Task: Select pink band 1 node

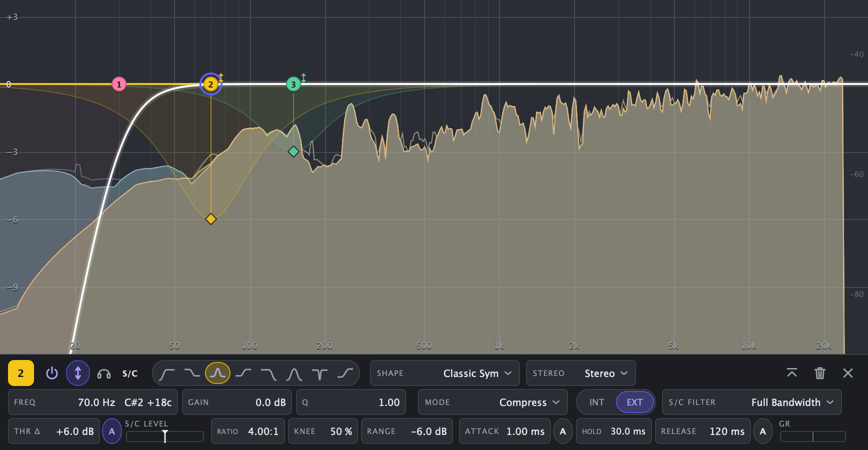Action: [x=119, y=84]
